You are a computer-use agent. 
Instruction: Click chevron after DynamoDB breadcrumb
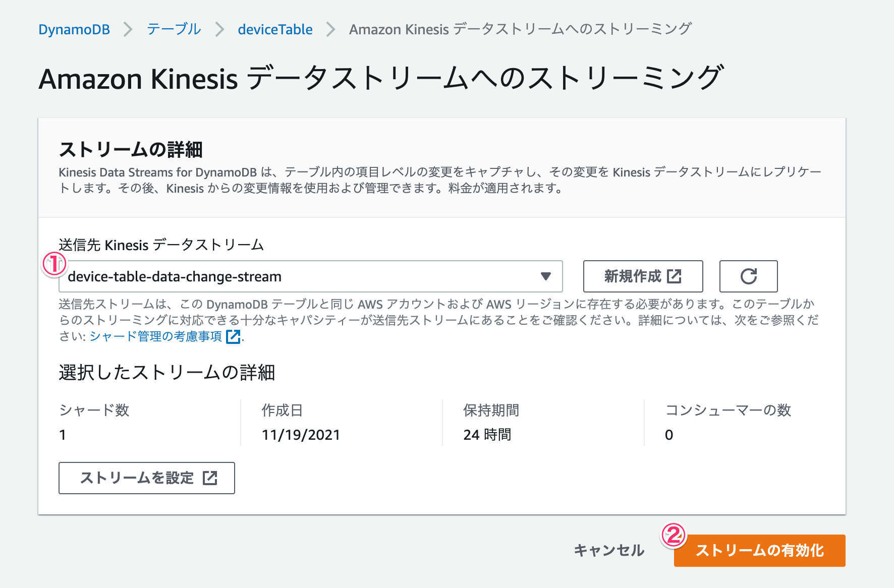128,29
